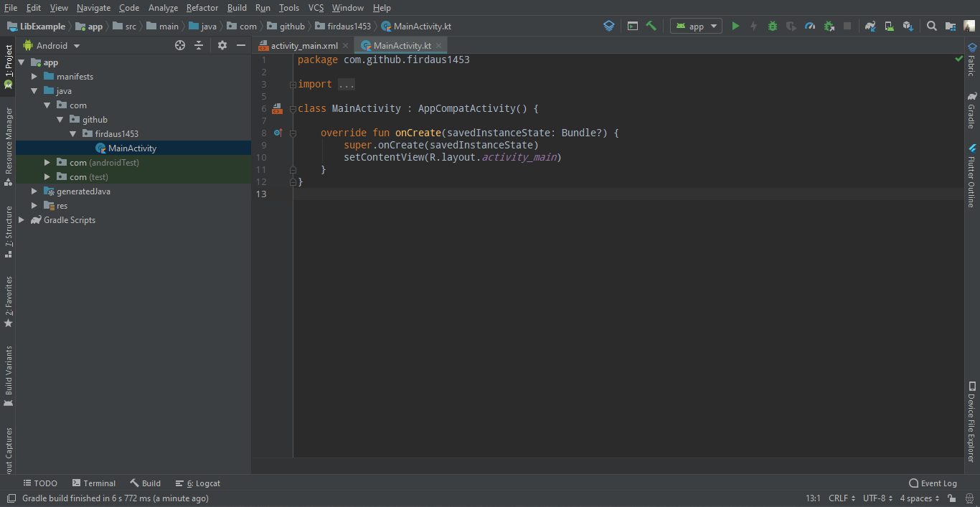Expand folded import statement on line 3

[293, 85]
